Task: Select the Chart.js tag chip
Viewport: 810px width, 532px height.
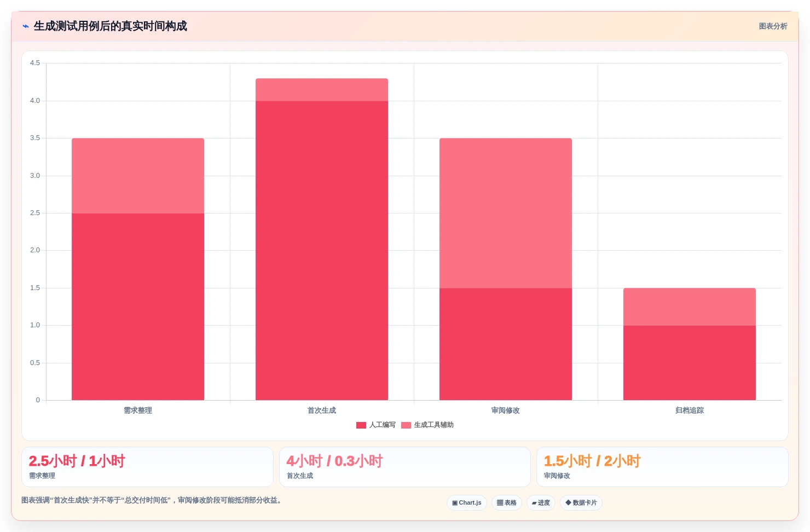Action: 467,502
